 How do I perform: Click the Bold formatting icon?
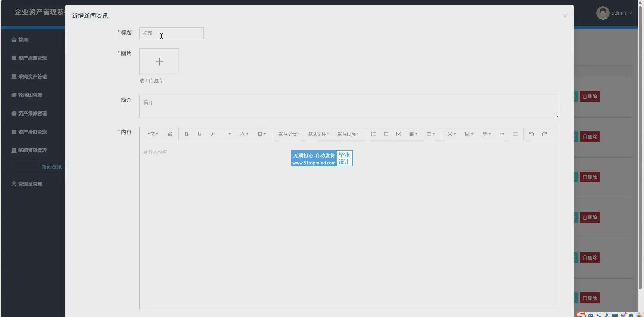pos(186,134)
